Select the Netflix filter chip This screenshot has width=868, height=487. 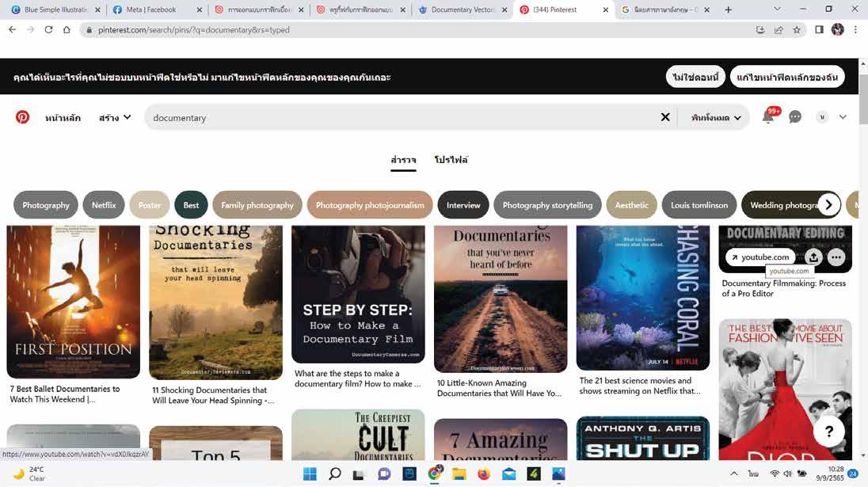(104, 205)
